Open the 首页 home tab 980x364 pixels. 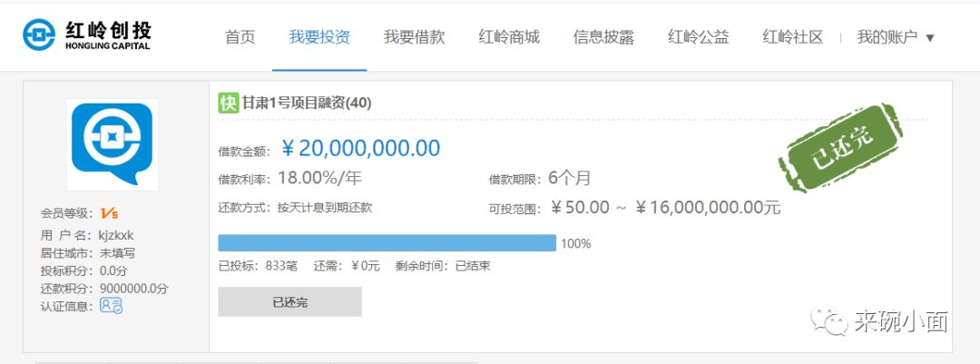click(240, 37)
